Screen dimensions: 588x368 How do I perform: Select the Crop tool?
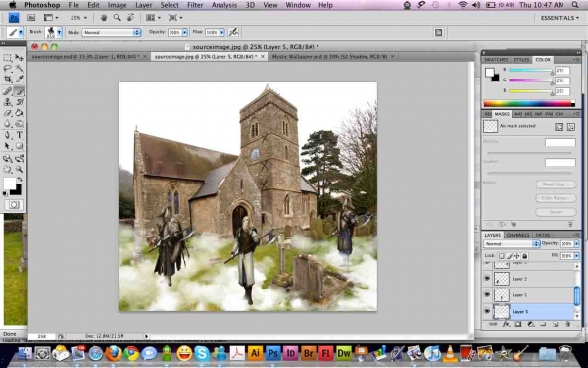tap(7, 79)
